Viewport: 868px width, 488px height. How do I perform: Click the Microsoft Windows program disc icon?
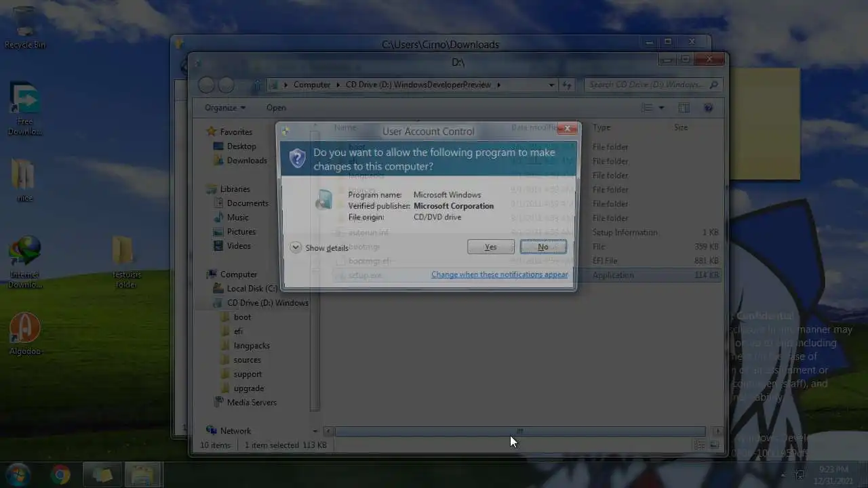point(324,199)
